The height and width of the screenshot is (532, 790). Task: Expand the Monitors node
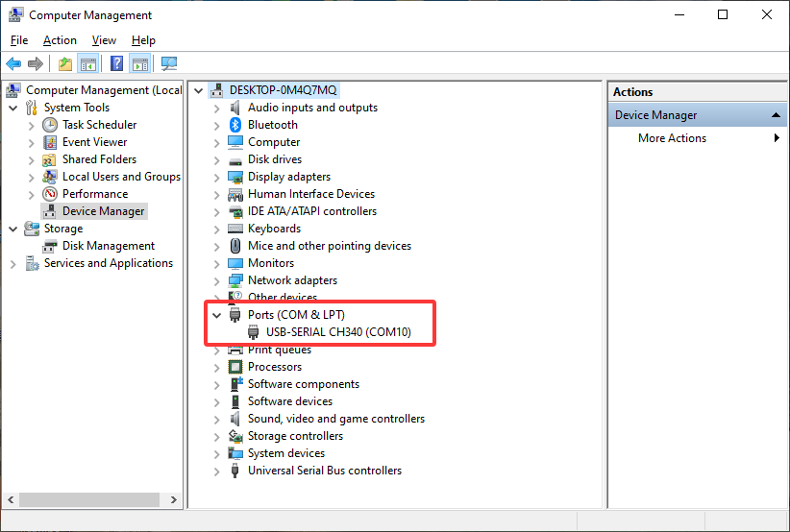[x=216, y=264]
